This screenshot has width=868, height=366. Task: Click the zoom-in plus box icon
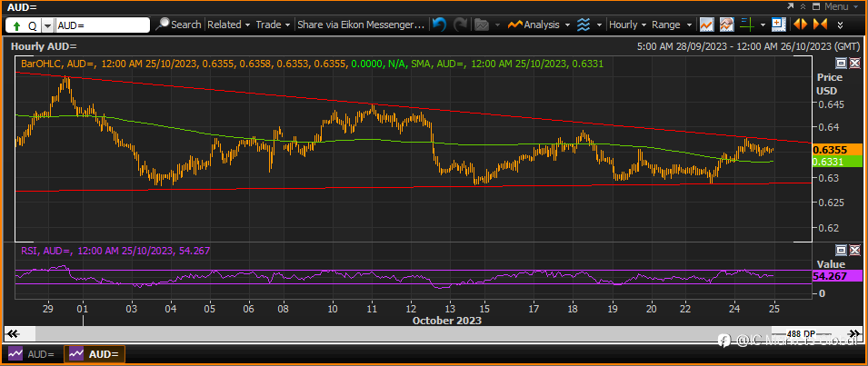click(x=779, y=25)
